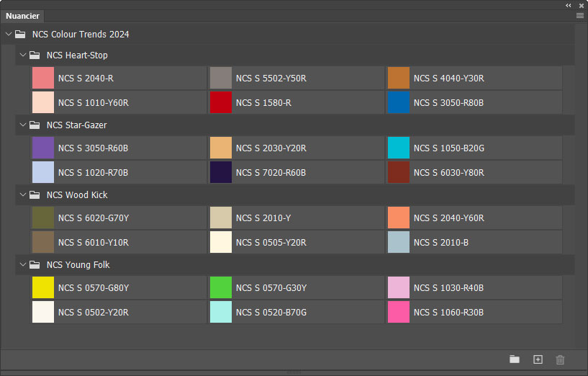Pick the cream NCS S 0505-Y20R swatch
The height and width of the screenshot is (376, 588).
click(221, 242)
